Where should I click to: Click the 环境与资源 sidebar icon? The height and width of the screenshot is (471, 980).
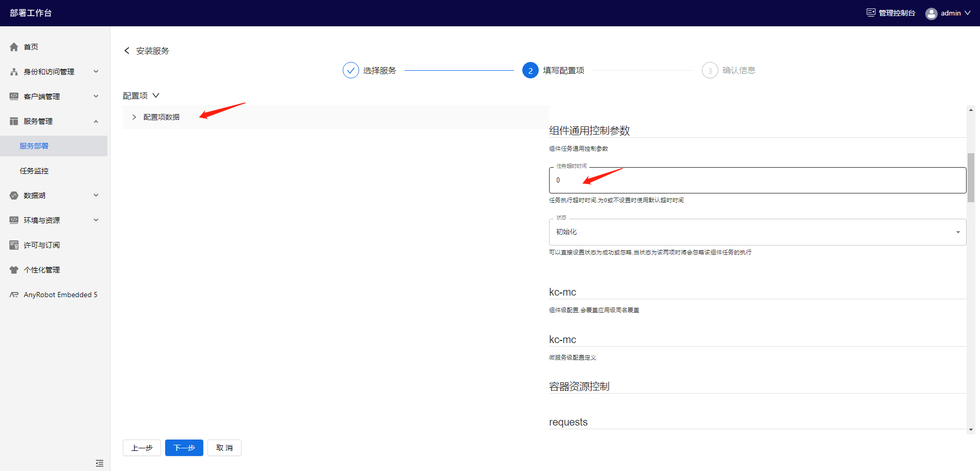point(14,220)
